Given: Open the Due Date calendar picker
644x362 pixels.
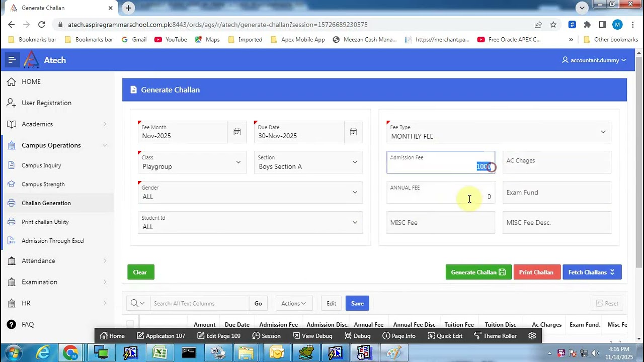Looking at the screenshot, I should (x=353, y=132).
